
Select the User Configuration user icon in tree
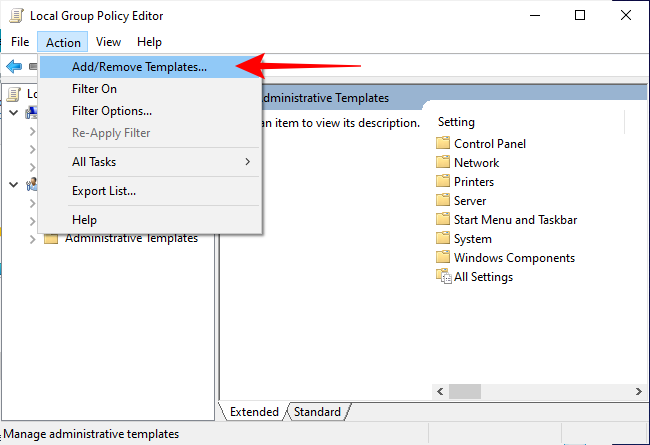32,184
